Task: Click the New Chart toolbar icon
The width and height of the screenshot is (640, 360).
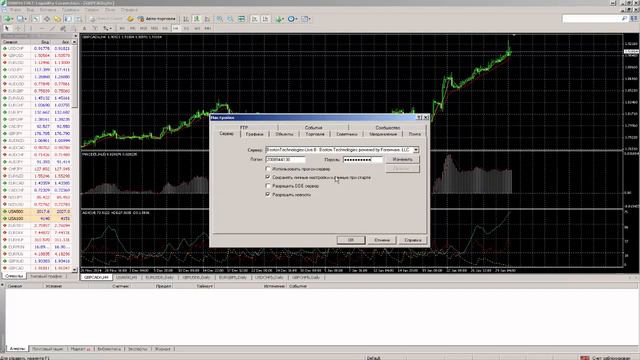Action: point(8,19)
